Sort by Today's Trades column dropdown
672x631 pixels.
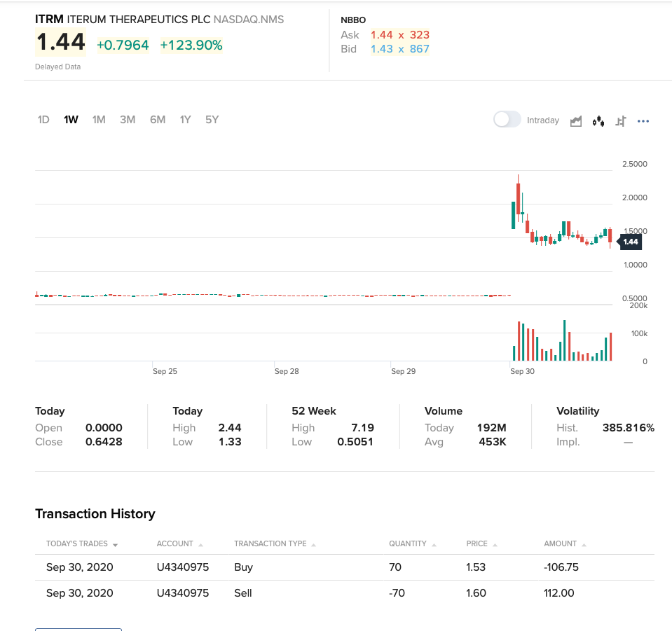[x=82, y=543]
